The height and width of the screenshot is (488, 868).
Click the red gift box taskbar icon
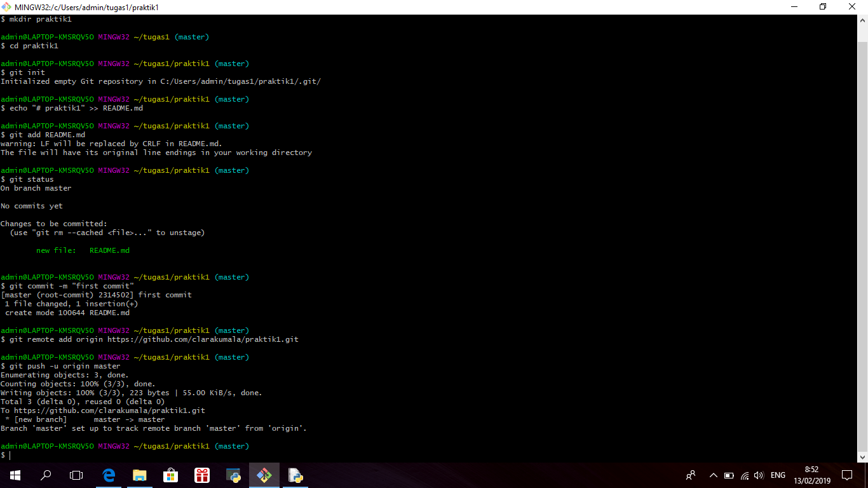point(202,475)
